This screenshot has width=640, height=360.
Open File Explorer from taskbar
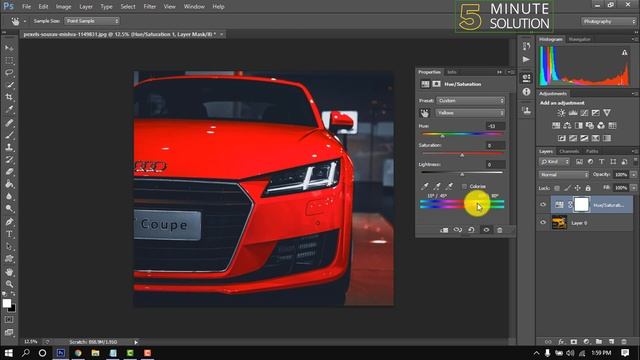coord(95,353)
